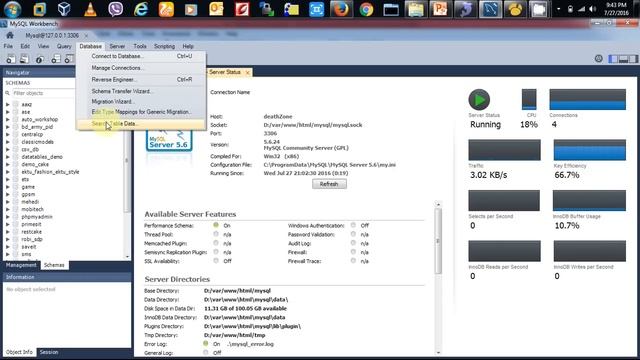Select the Server Status tab
This screenshot has width=640, height=360.
(x=229, y=72)
